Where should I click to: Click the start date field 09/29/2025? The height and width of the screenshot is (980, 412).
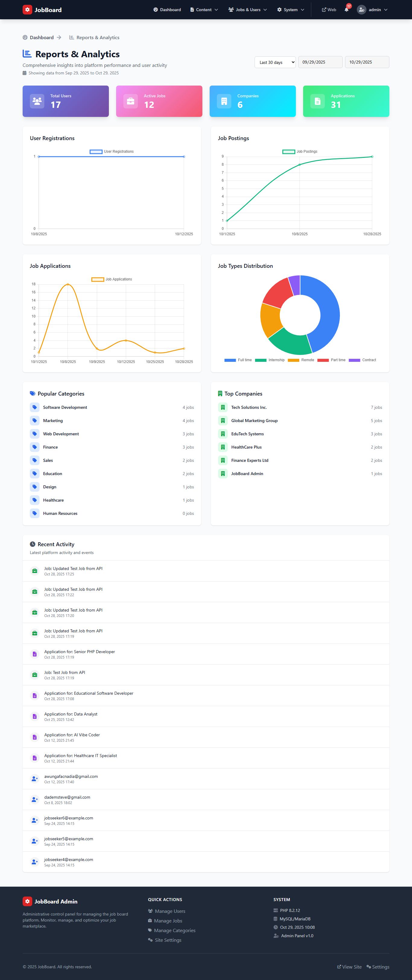[320, 62]
